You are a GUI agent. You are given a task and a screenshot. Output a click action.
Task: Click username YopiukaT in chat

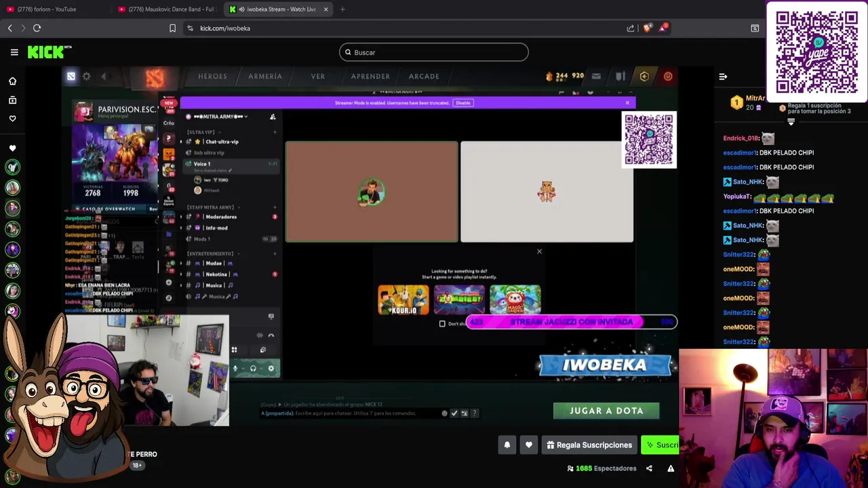(x=737, y=197)
